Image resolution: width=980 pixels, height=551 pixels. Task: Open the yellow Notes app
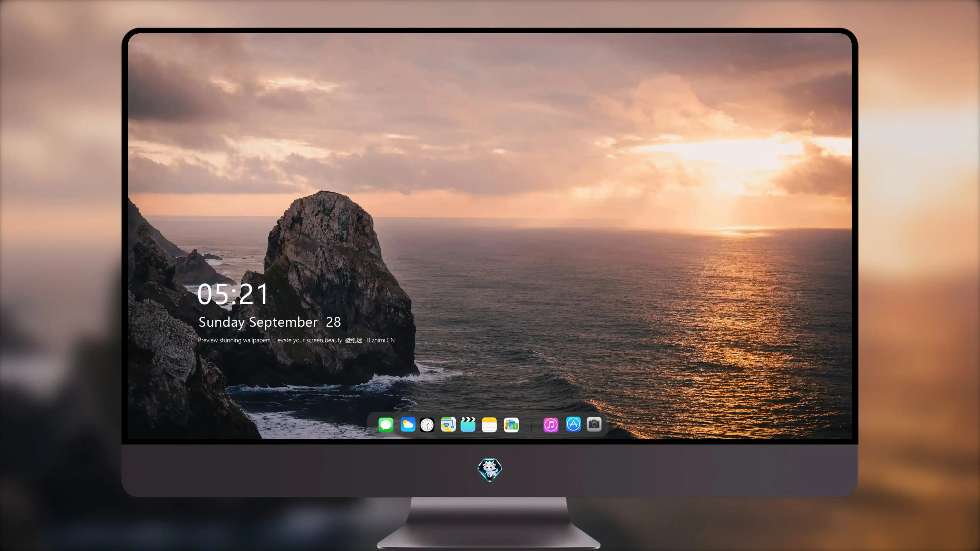(489, 425)
